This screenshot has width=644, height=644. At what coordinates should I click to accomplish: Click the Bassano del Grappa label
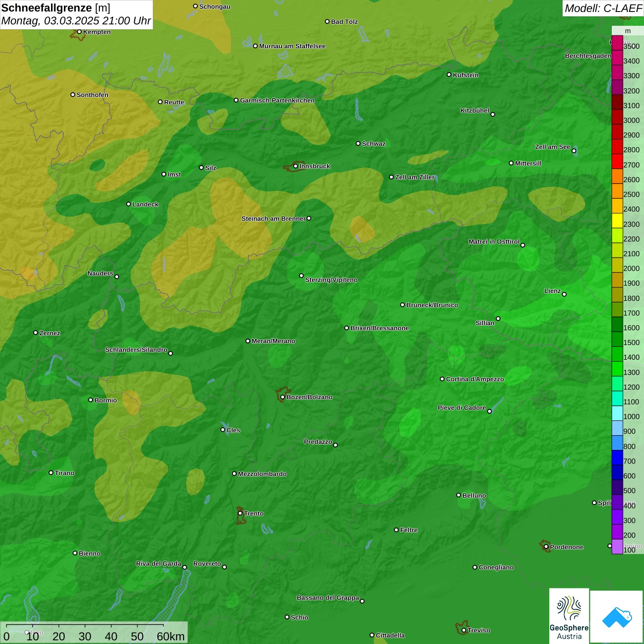328,598
